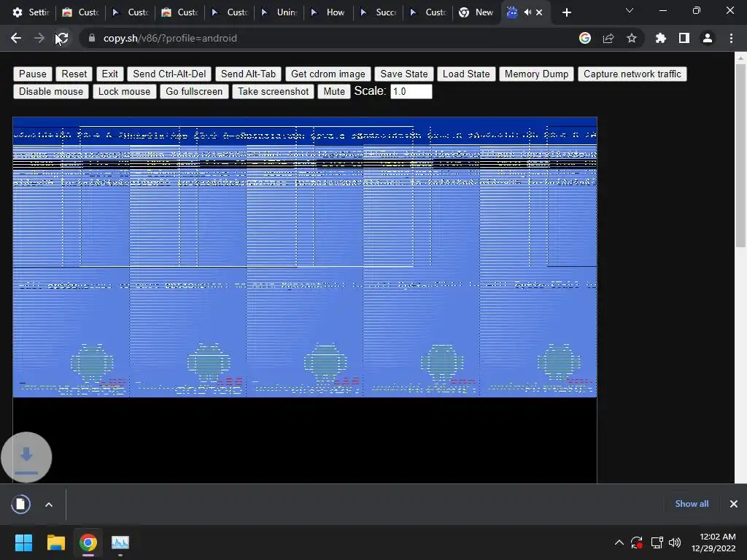Reload the copy.sh page
Screen dimensions: 747x560
62,38
